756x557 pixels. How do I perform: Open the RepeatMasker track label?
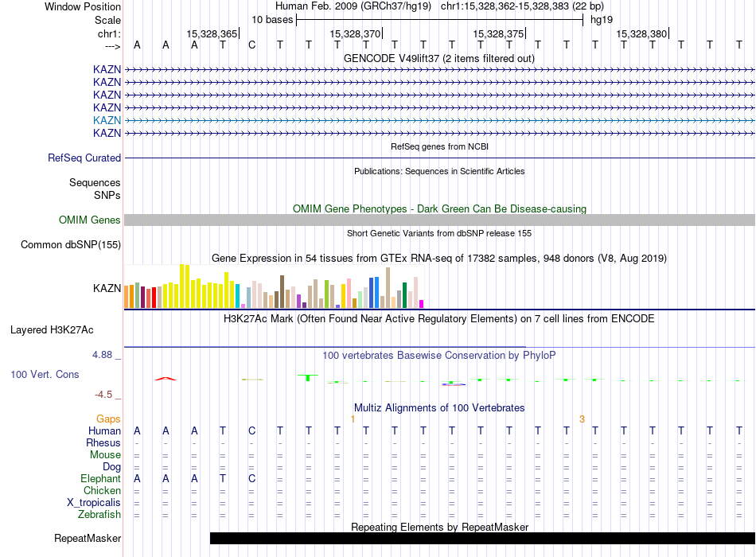(88, 539)
